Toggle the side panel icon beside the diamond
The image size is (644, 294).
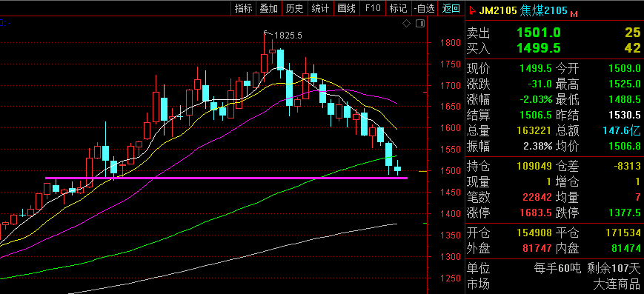click(419, 24)
